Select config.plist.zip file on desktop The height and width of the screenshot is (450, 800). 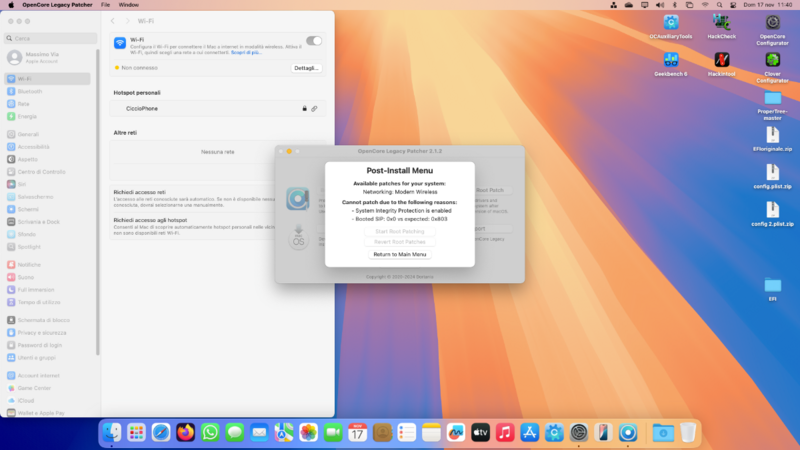[x=772, y=176]
